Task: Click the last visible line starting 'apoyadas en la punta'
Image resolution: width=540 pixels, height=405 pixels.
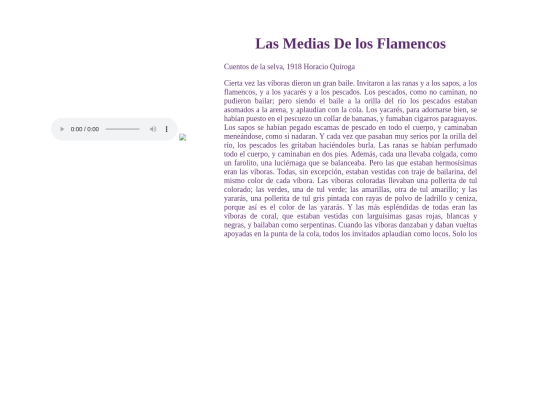Action: 350,234
